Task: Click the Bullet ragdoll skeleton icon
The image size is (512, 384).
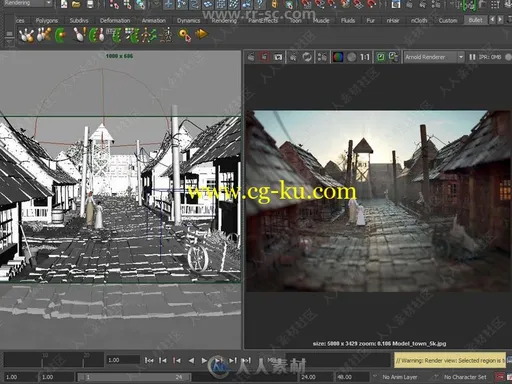Action: pyautogui.click(x=148, y=35)
